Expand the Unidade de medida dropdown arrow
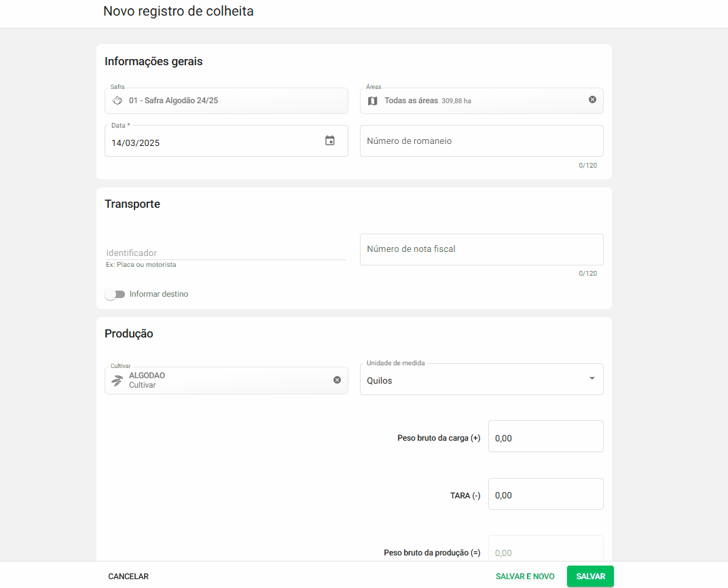This screenshot has height=588, width=728. point(591,379)
